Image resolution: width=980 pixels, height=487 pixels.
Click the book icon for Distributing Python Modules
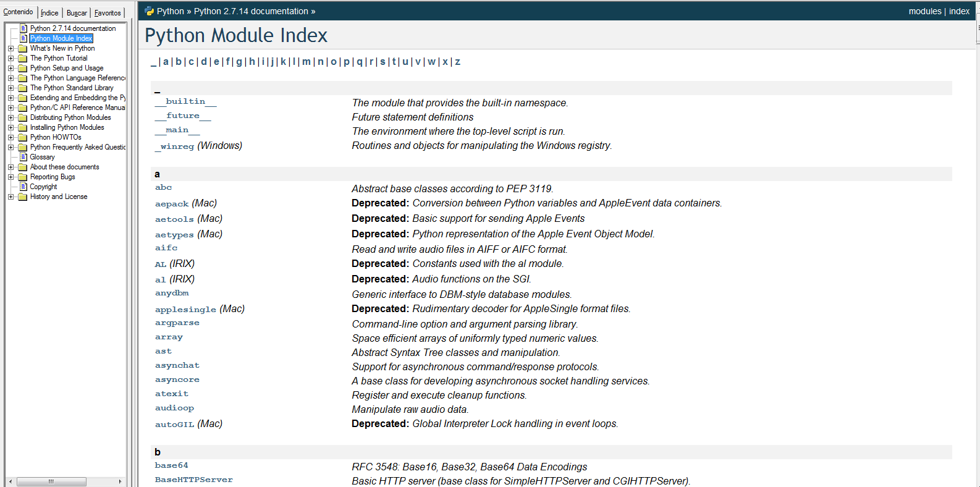tap(23, 117)
